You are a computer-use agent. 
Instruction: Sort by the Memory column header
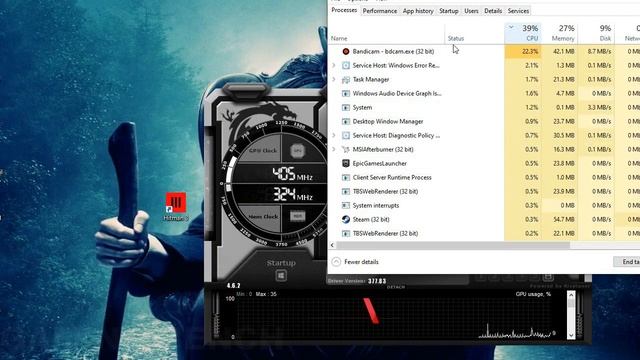click(x=560, y=33)
